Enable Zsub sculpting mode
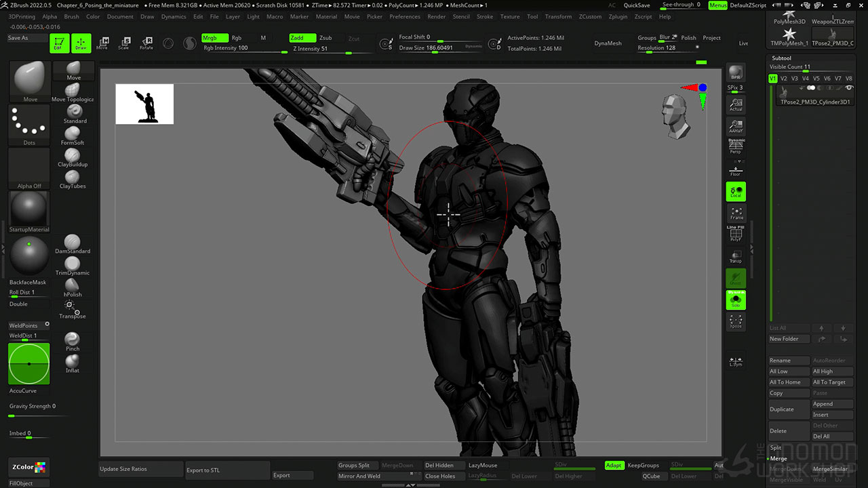868x488 pixels. pyautogui.click(x=325, y=38)
